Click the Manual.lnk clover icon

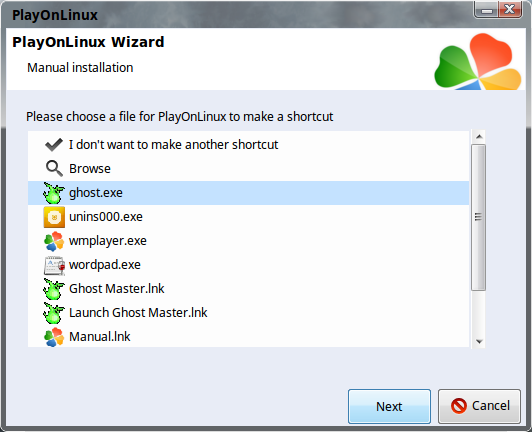(54, 337)
